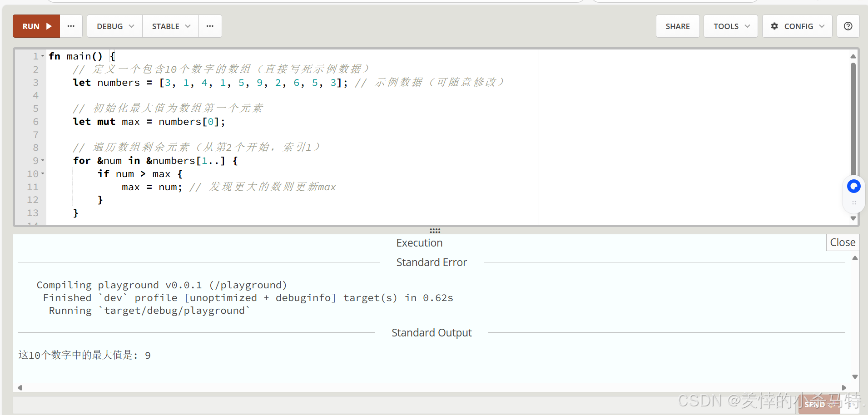Click the RUN play triangle icon
868x415 pixels.
[49, 26]
